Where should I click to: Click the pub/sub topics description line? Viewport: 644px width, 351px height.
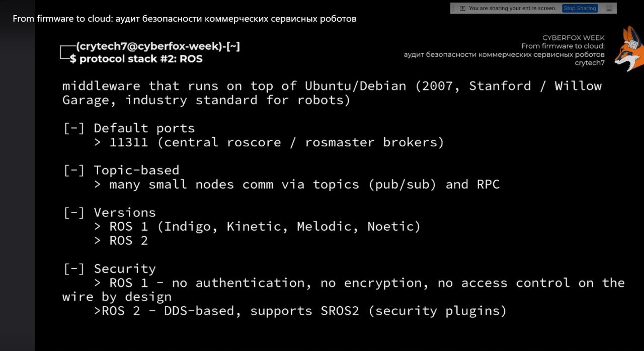click(297, 185)
